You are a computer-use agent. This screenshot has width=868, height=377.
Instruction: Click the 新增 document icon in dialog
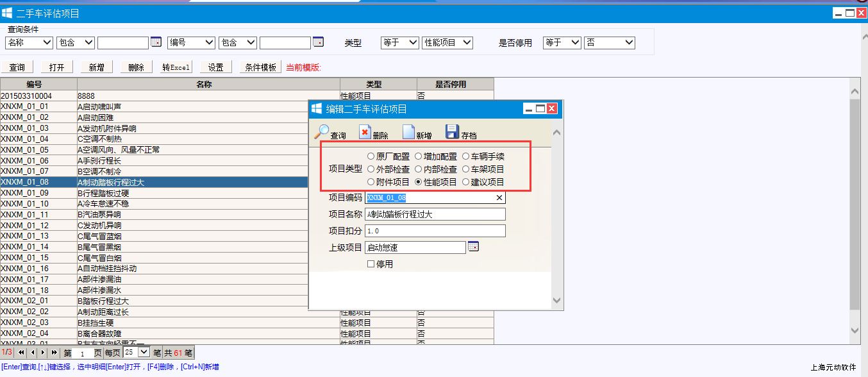pos(408,131)
